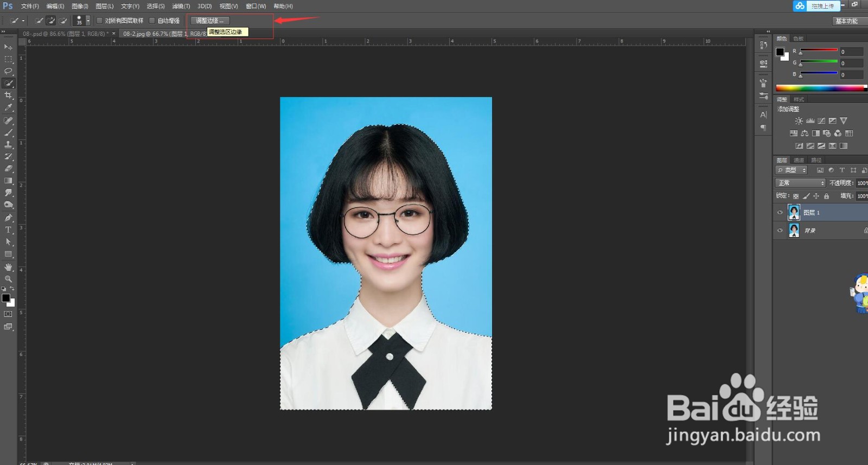Add Color Balance adjustment (scales icon)

[x=805, y=133]
